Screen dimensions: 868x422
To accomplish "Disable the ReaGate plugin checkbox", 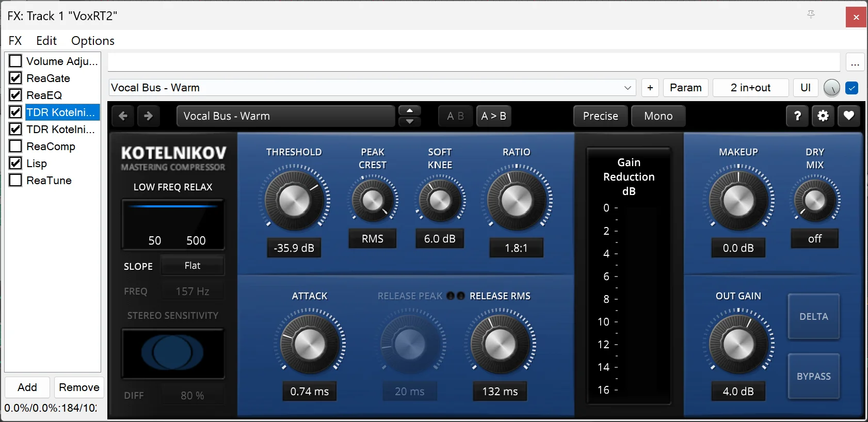I will (x=15, y=78).
